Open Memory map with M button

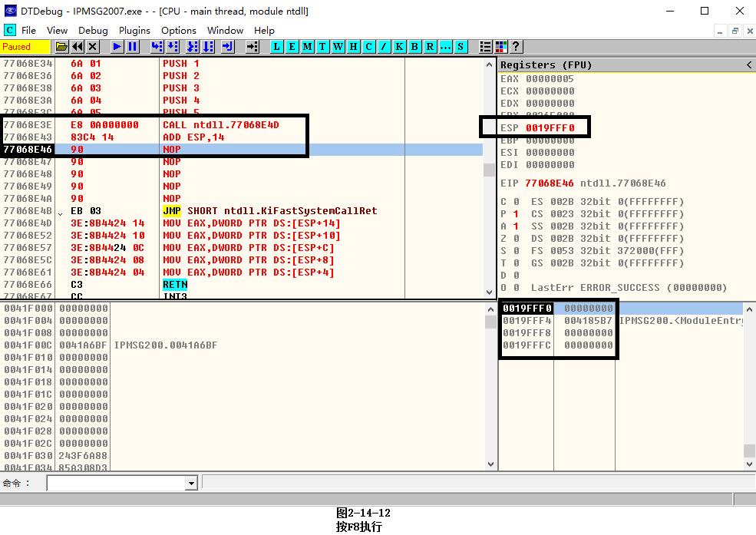[307, 47]
